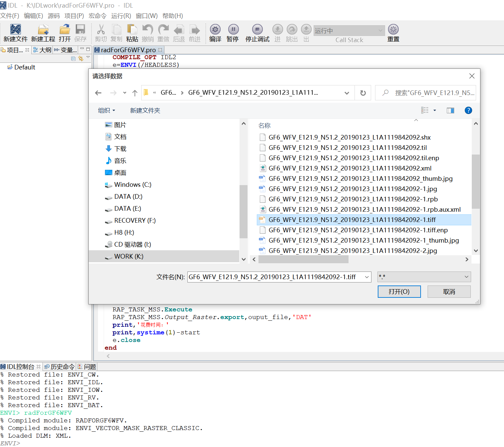Click the file list horizontal scrollbar thumb
This screenshot has width=504, height=447.
pos(303,260)
